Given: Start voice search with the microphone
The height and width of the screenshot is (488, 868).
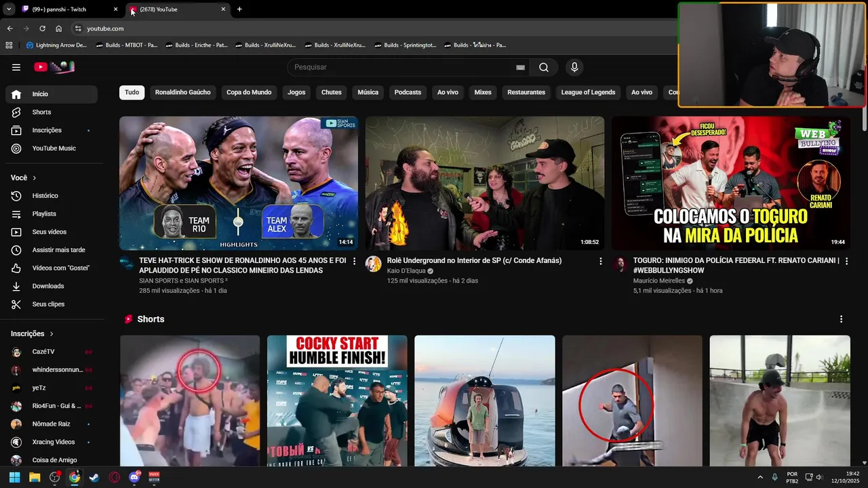Looking at the screenshot, I should [574, 67].
